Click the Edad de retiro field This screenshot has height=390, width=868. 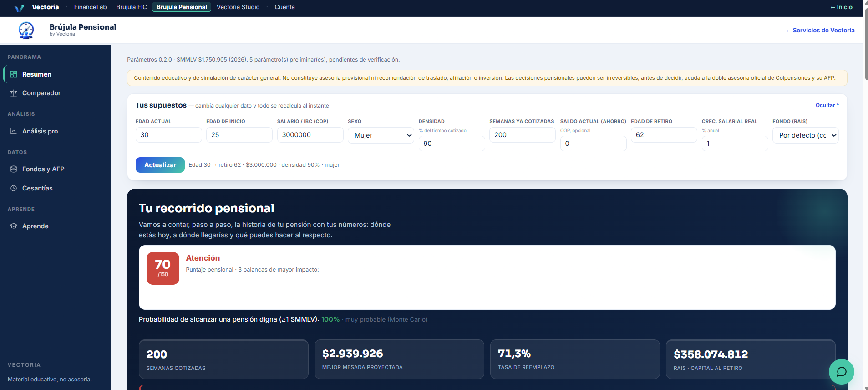click(x=664, y=135)
